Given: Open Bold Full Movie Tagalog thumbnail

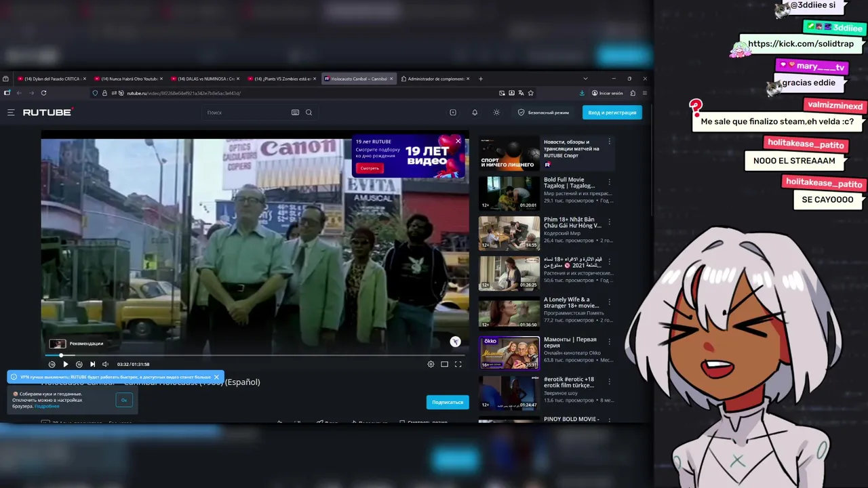Looking at the screenshot, I should click(x=509, y=193).
